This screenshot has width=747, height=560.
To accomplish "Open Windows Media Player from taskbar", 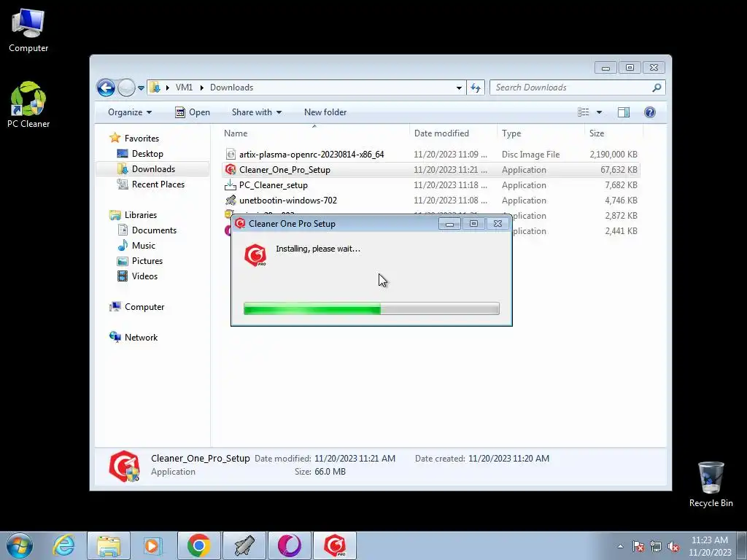I will [153, 545].
